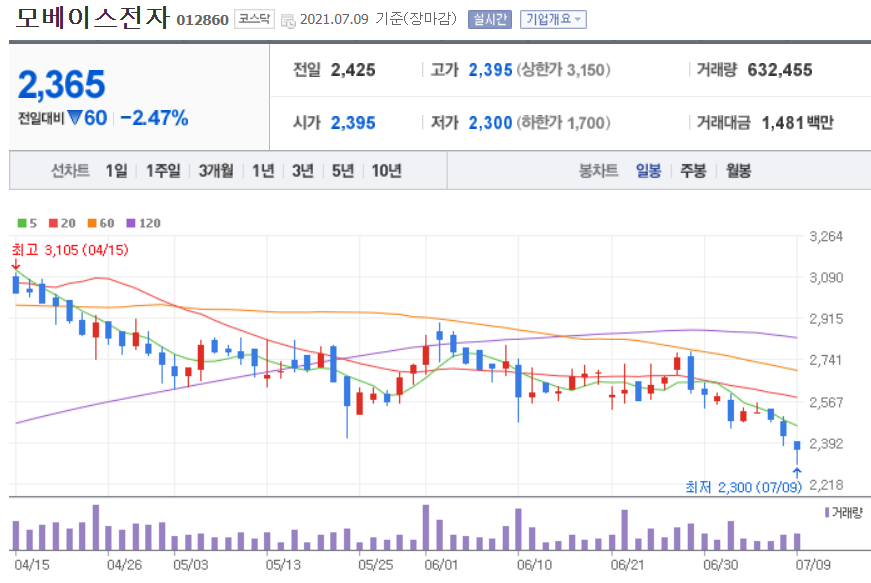The width and height of the screenshot is (871, 583).
Task: Click the 2,741 price axis label
Action: [x=826, y=360]
